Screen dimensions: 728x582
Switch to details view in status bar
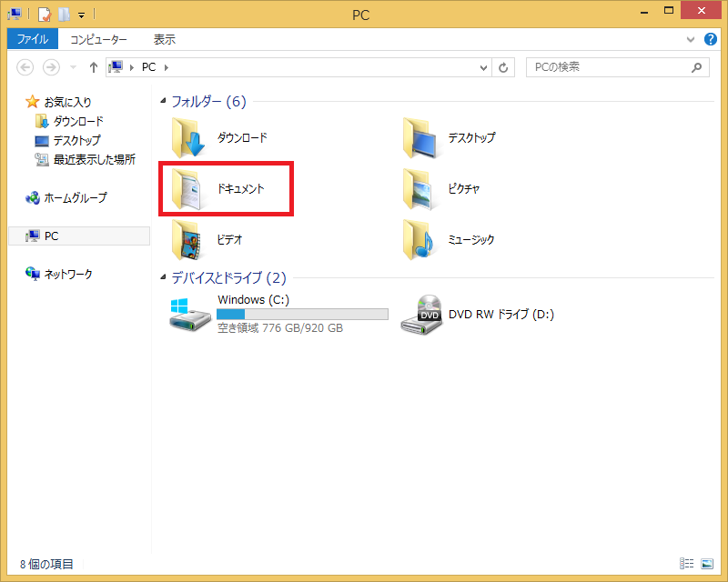click(x=687, y=564)
